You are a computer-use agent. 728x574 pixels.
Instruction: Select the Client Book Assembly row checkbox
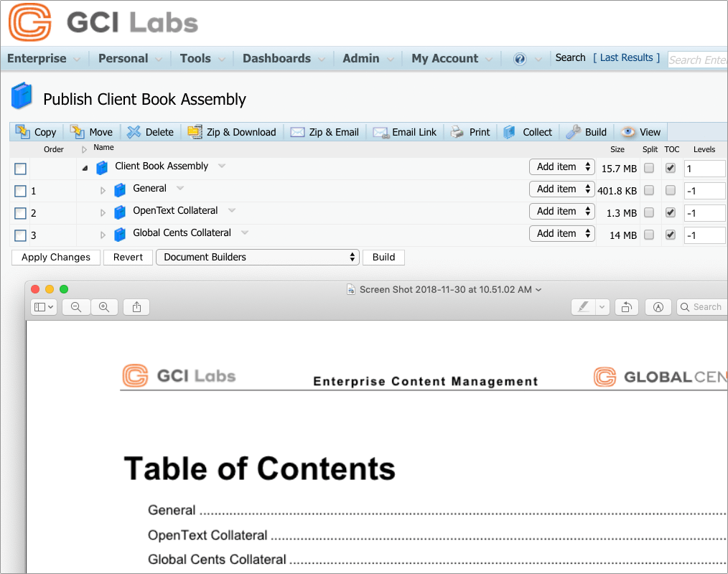pos(20,169)
